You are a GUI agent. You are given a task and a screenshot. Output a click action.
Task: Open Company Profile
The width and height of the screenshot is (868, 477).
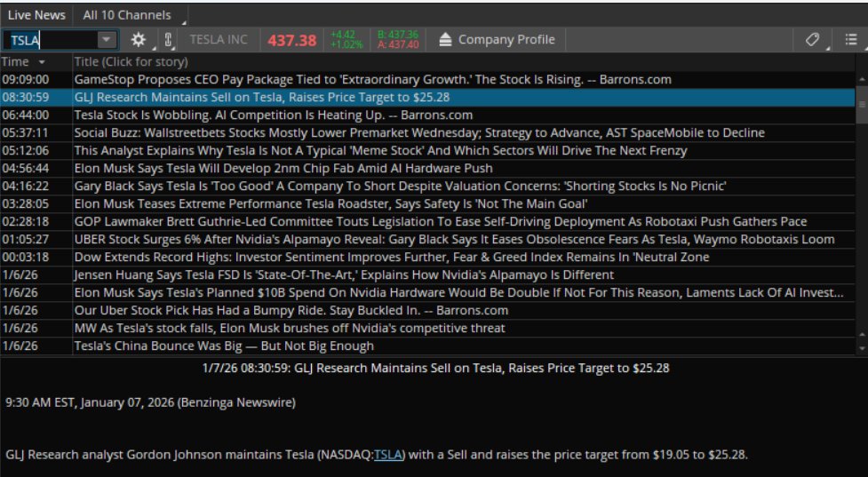(x=506, y=40)
